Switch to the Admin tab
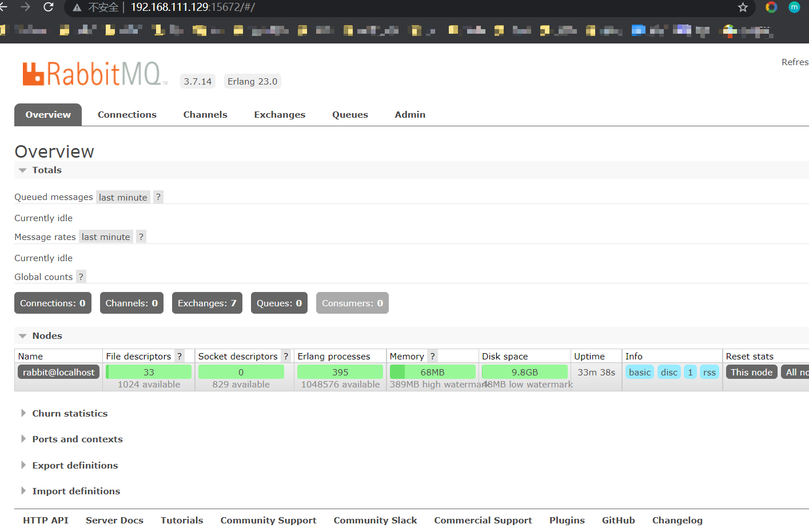Screen dimensions: 809x532 coord(410,114)
